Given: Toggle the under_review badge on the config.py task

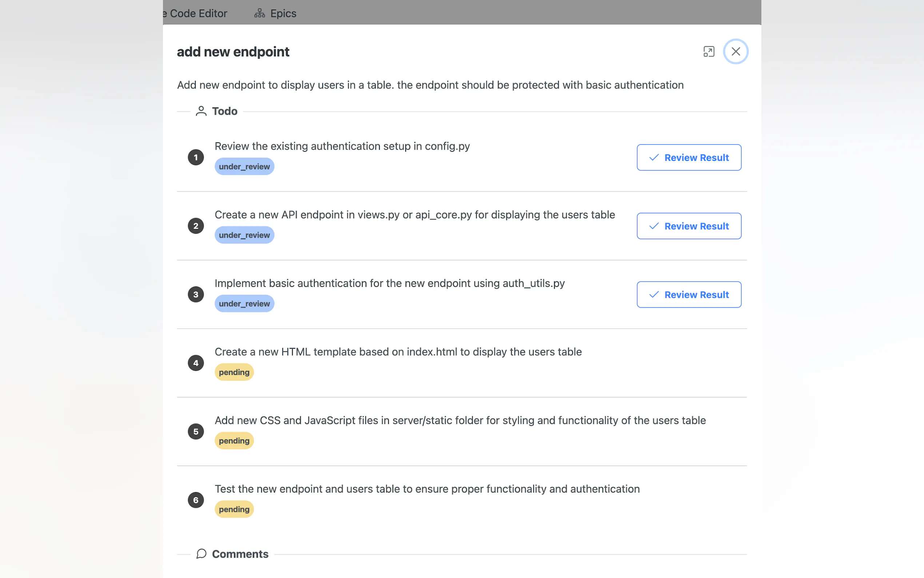Looking at the screenshot, I should pyautogui.click(x=244, y=166).
